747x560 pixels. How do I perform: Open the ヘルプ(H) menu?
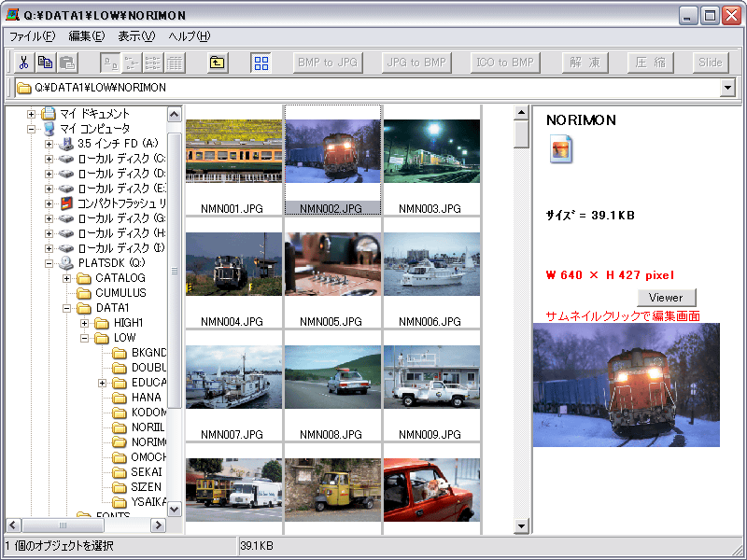[190, 36]
